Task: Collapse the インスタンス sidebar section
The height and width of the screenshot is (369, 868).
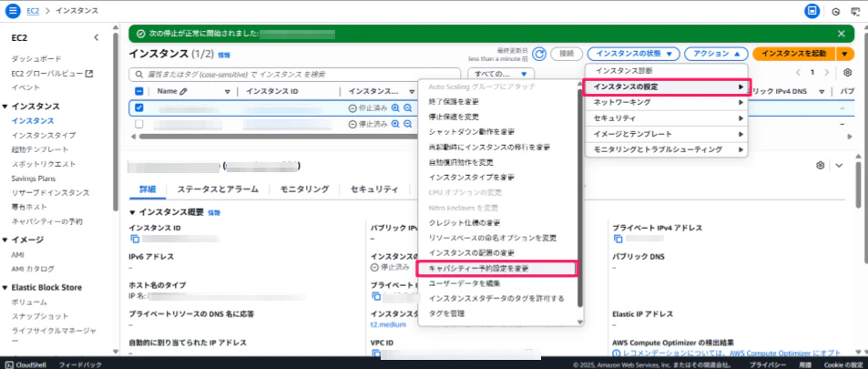Action: point(5,107)
